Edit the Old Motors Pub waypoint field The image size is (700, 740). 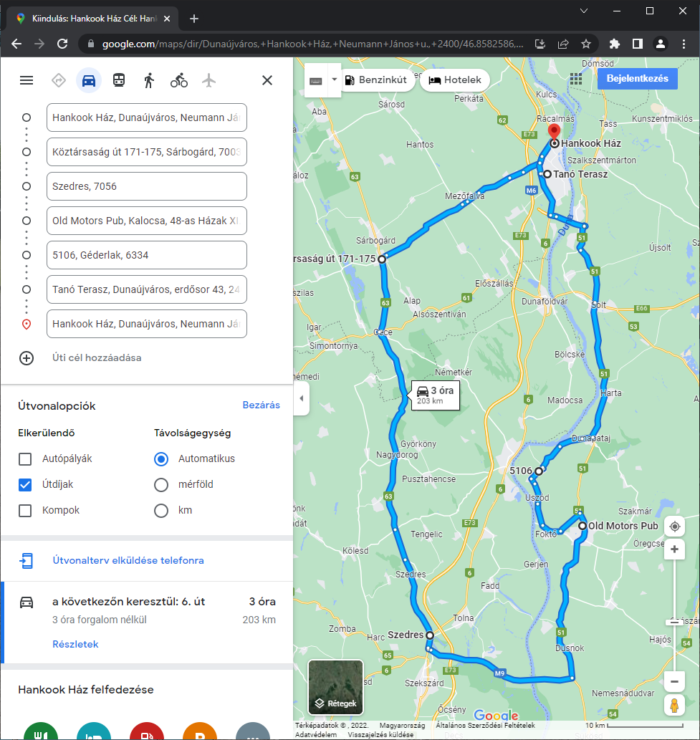[x=147, y=221]
